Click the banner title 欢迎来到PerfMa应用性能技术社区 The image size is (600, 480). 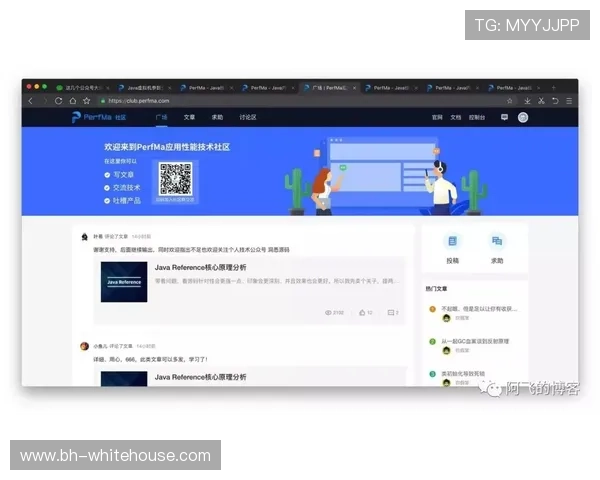tap(167, 147)
